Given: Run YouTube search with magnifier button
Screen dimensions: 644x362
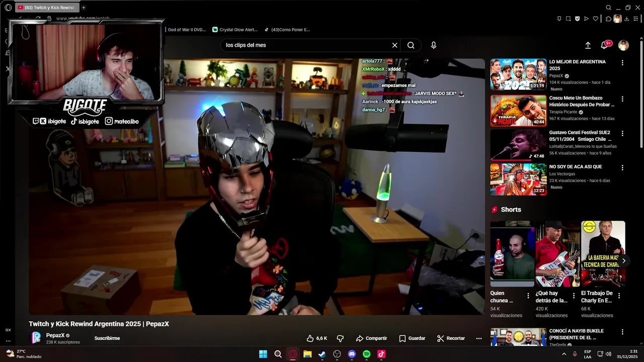Looking at the screenshot, I should click(411, 45).
